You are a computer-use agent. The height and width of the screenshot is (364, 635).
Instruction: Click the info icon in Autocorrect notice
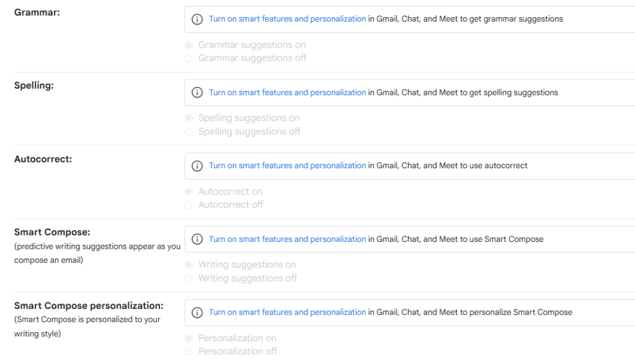197,166
